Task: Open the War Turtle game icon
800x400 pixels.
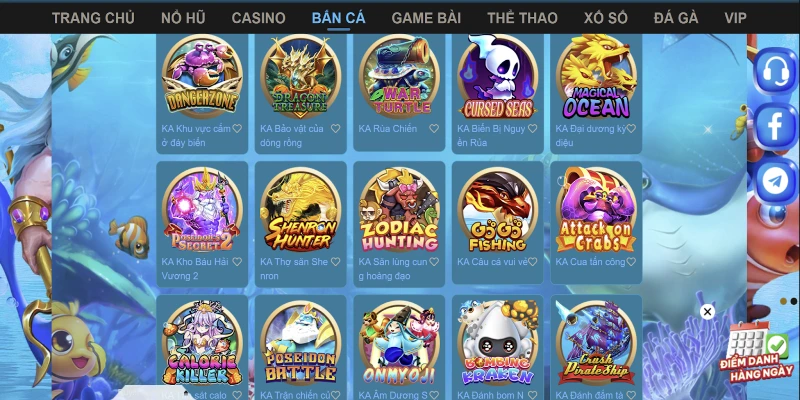Action: 399,75
